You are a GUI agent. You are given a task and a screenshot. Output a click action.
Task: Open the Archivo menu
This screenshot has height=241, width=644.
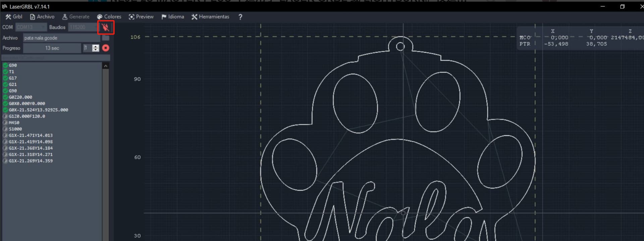point(42,17)
